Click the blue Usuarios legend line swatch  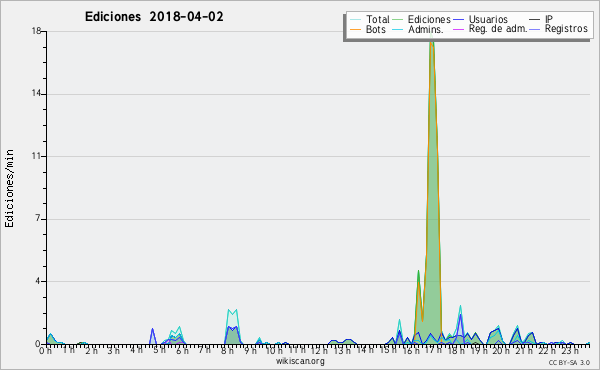tap(458, 20)
